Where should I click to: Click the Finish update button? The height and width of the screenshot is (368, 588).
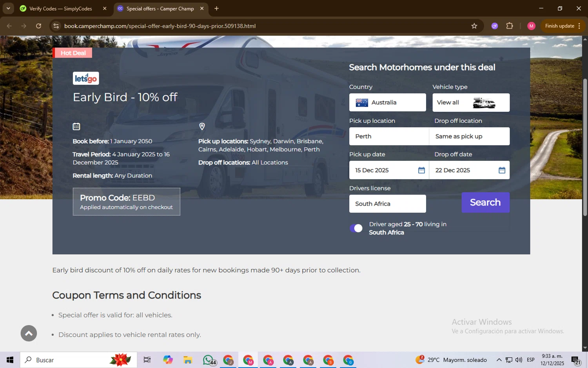563,26
